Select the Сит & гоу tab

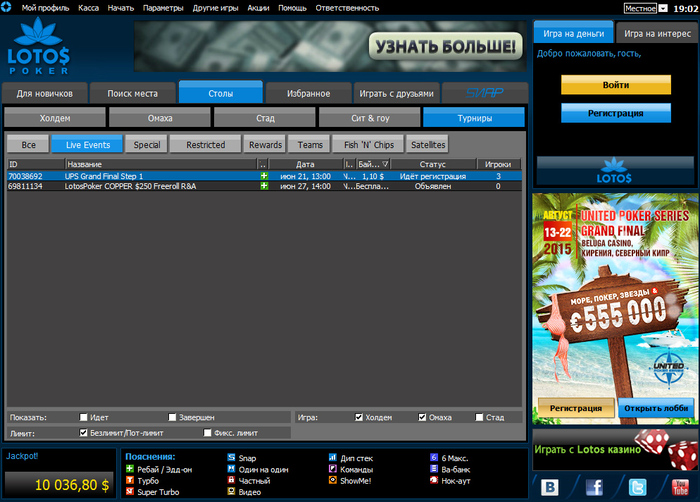click(370, 118)
